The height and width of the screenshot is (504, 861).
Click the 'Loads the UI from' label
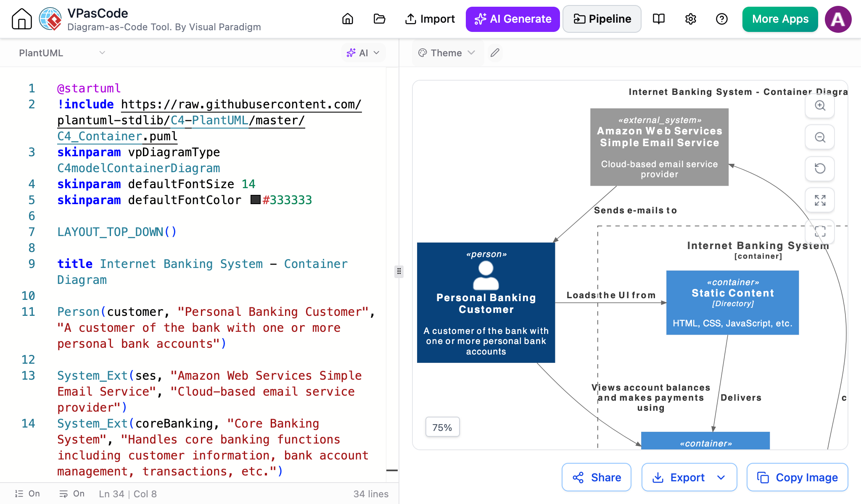(611, 295)
